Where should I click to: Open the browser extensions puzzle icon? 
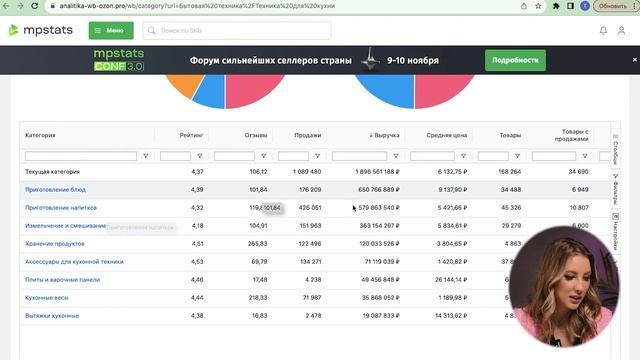click(556, 6)
